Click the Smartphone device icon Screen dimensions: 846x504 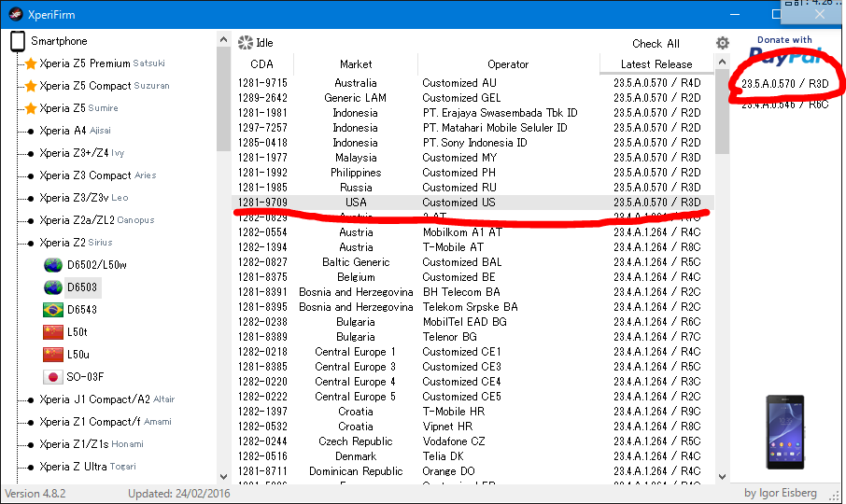(x=18, y=41)
